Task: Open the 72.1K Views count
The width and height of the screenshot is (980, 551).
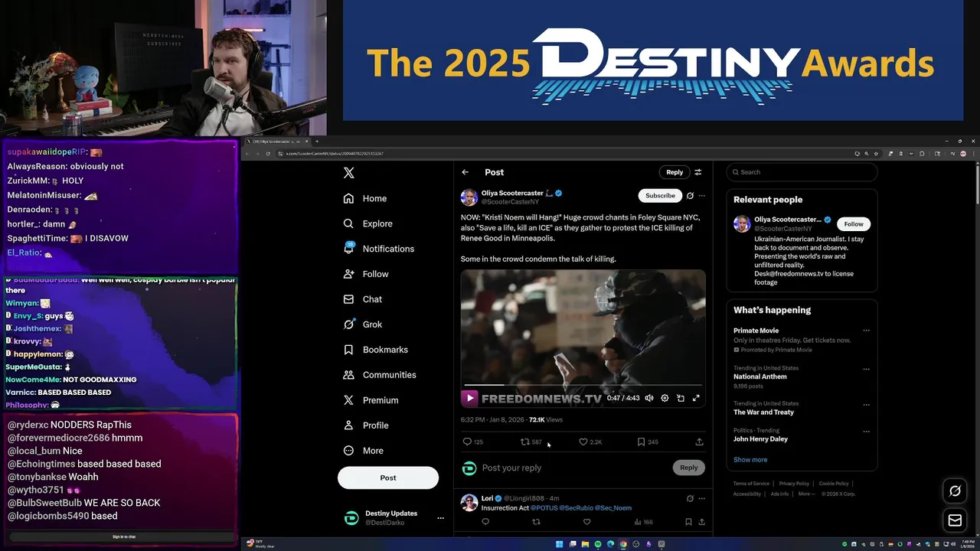Action: pos(545,419)
